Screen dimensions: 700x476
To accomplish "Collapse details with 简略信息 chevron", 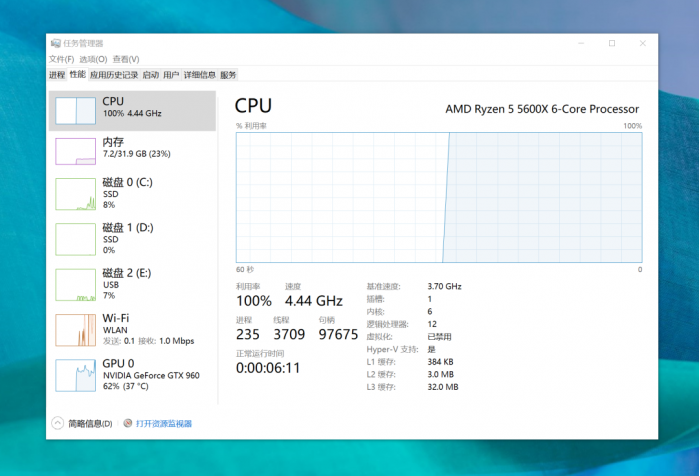I will [x=58, y=423].
